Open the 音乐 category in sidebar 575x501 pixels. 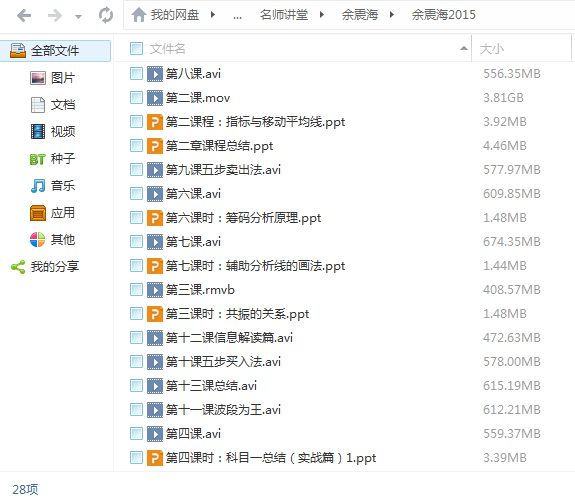(x=52, y=186)
